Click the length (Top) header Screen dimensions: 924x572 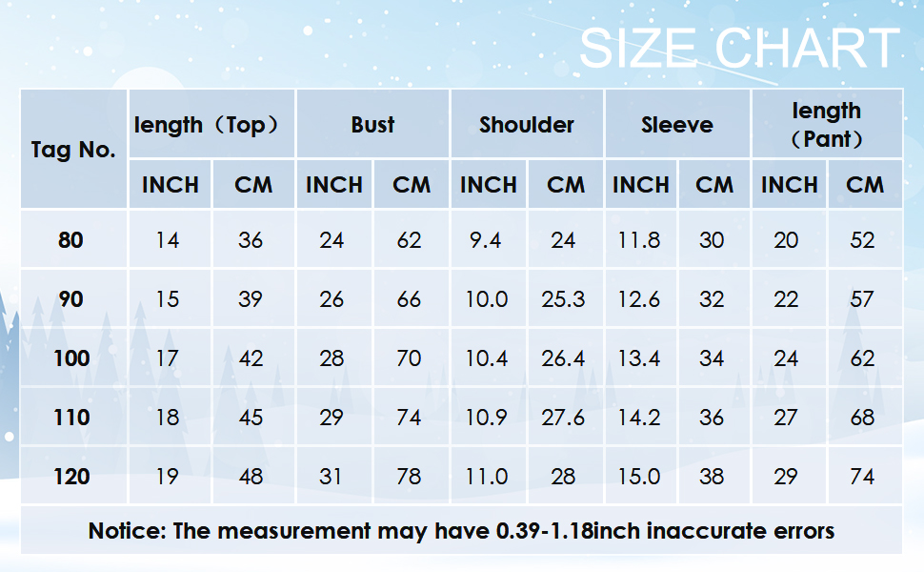pos(208,125)
